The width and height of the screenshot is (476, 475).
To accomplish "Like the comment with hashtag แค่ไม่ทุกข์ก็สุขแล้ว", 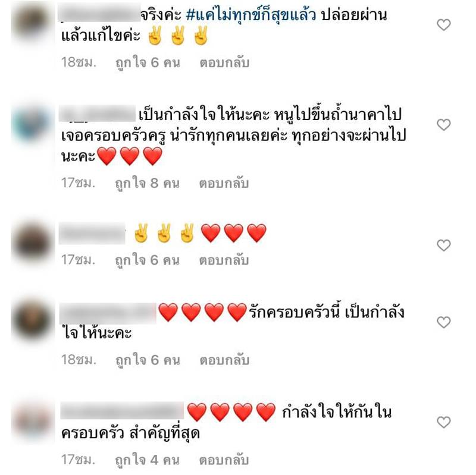I will point(443,25).
